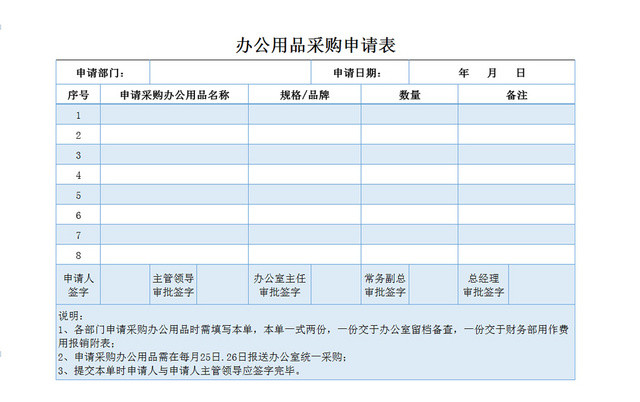The image size is (640, 402).
Task: Click the 数量 cell in row 6
Action: click(409, 215)
